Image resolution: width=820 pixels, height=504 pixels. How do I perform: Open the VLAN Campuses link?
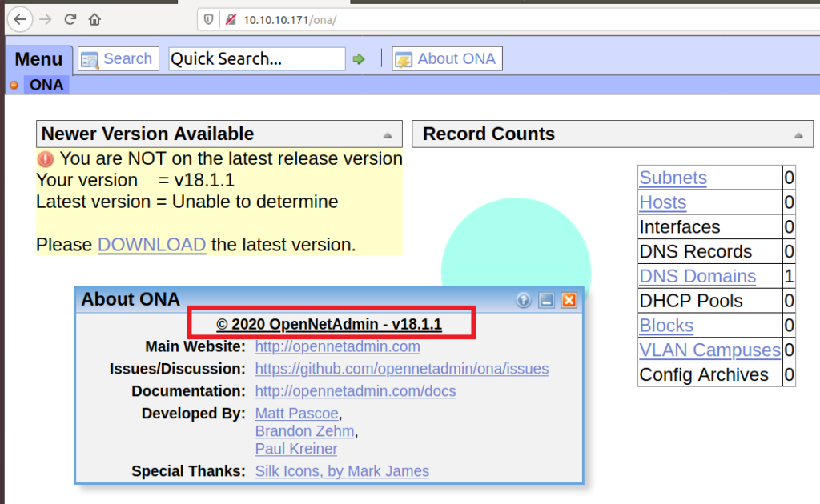coord(709,350)
